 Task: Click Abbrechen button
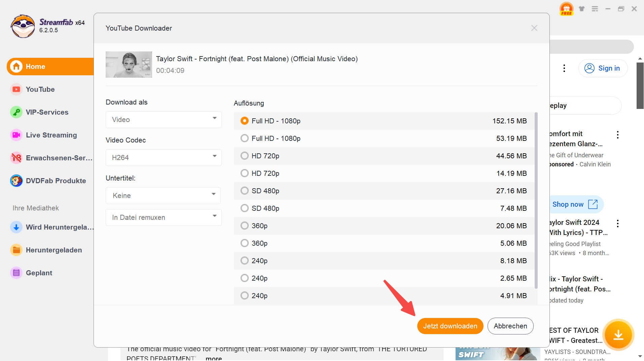510,326
